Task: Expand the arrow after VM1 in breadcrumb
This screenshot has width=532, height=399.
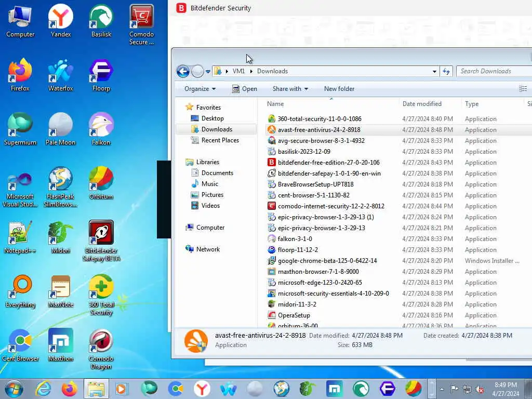Action: pyautogui.click(x=251, y=71)
